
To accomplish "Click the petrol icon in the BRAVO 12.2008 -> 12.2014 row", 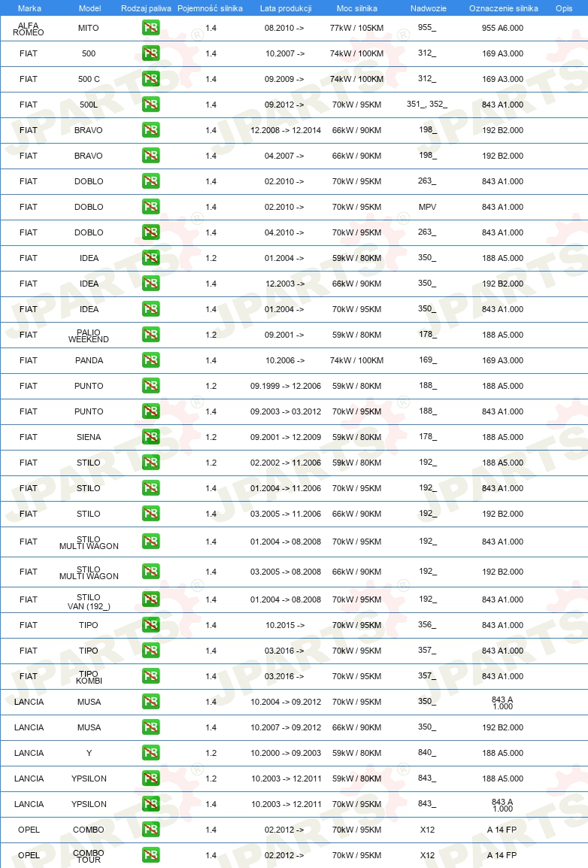I will [150, 130].
